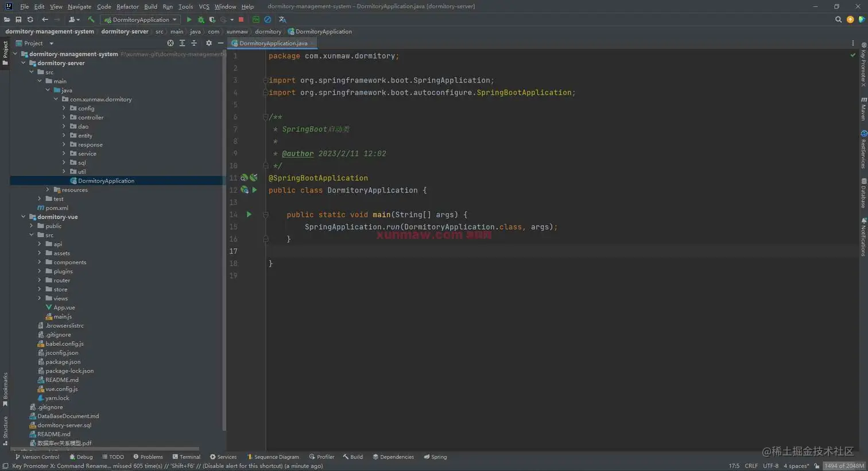Viewport: 868px width, 471px height.
Task: Click the Build project hammer icon
Action: click(x=91, y=20)
